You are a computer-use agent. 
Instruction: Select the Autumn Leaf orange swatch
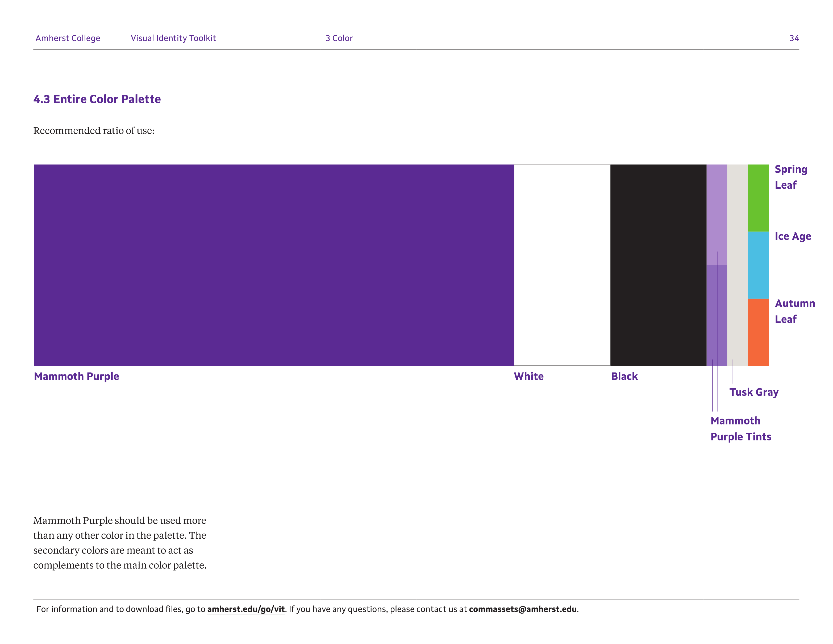pyautogui.click(x=758, y=332)
